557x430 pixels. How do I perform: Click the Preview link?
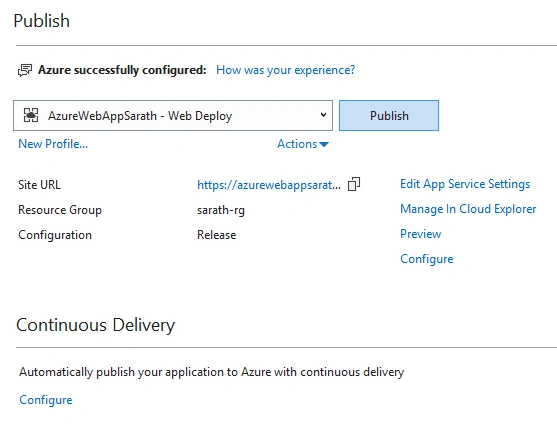[x=421, y=234]
